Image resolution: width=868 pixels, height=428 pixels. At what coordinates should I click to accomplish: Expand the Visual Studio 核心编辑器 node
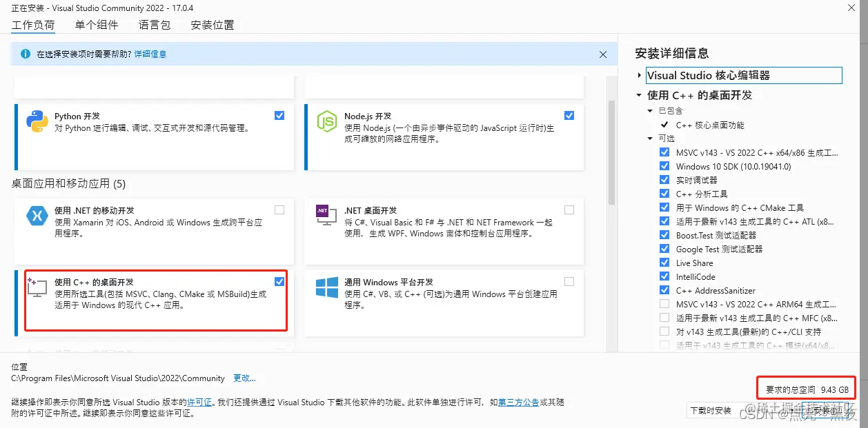(640, 75)
